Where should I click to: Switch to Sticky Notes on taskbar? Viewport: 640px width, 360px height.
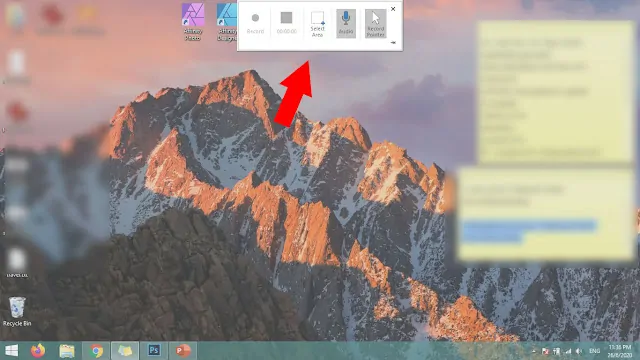(125, 351)
